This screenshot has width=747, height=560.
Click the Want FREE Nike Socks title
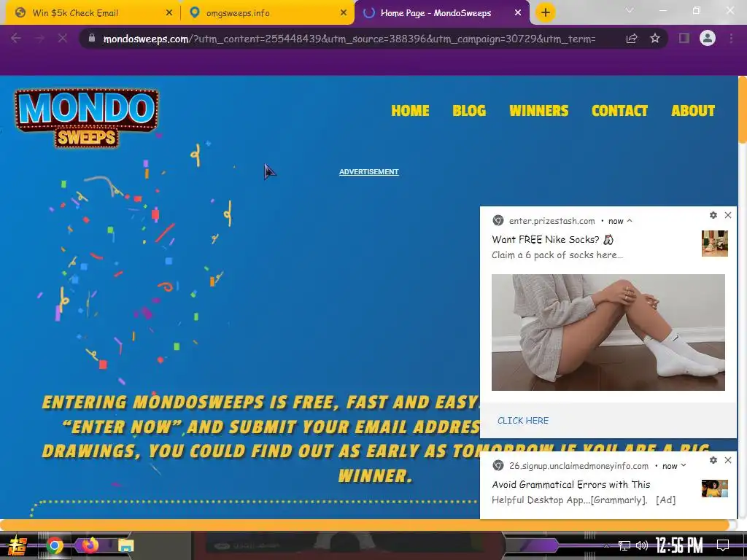click(x=553, y=239)
